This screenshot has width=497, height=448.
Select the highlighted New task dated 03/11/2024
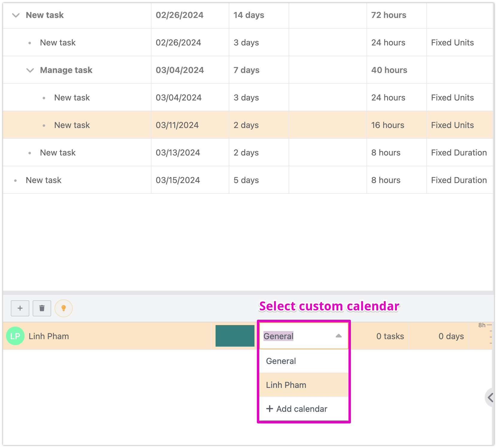[x=72, y=125]
